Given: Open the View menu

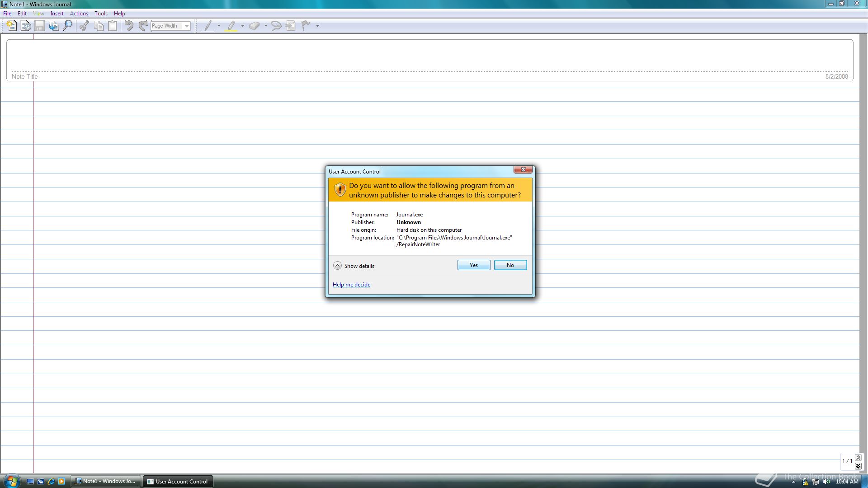Looking at the screenshot, I should point(38,14).
